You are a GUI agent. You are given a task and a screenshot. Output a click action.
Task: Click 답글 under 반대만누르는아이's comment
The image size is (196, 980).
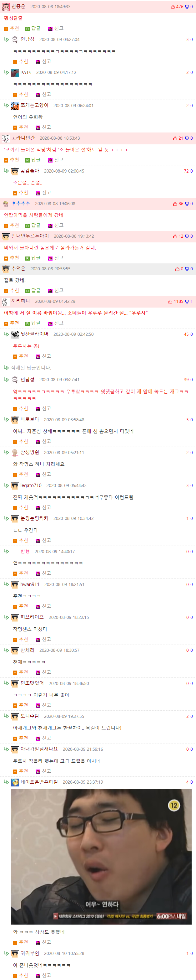pos(33,258)
